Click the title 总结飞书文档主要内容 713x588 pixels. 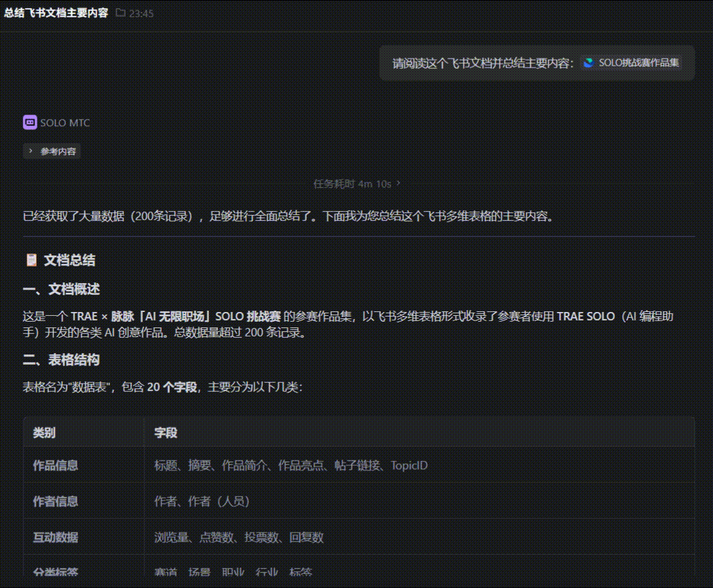(56, 13)
